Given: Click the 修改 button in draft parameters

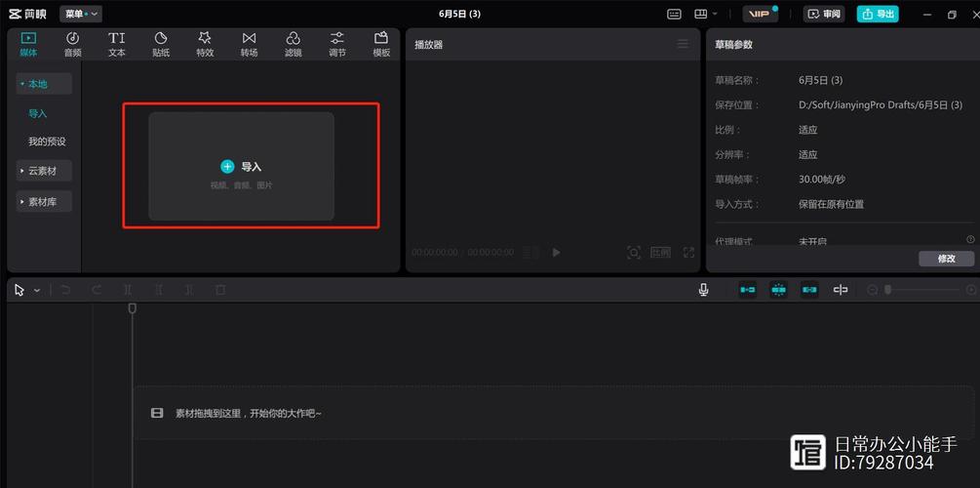Looking at the screenshot, I should (x=946, y=259).
